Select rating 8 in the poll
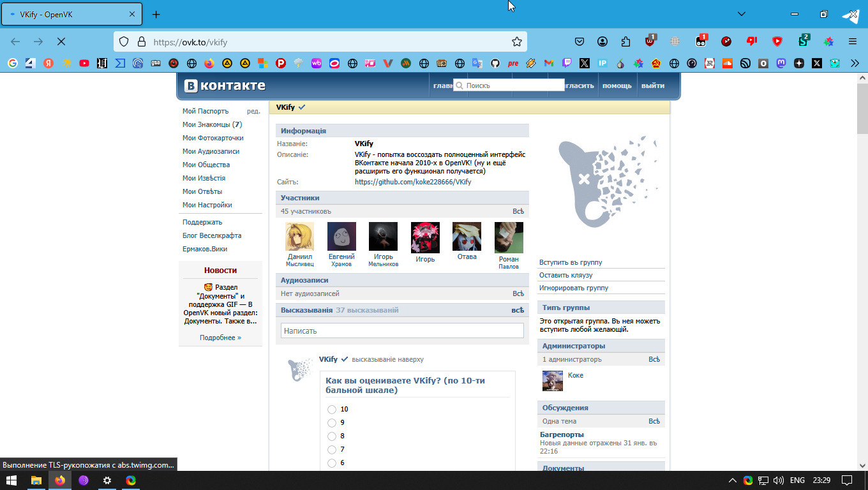The image size is (868, 490). (332, 436)
